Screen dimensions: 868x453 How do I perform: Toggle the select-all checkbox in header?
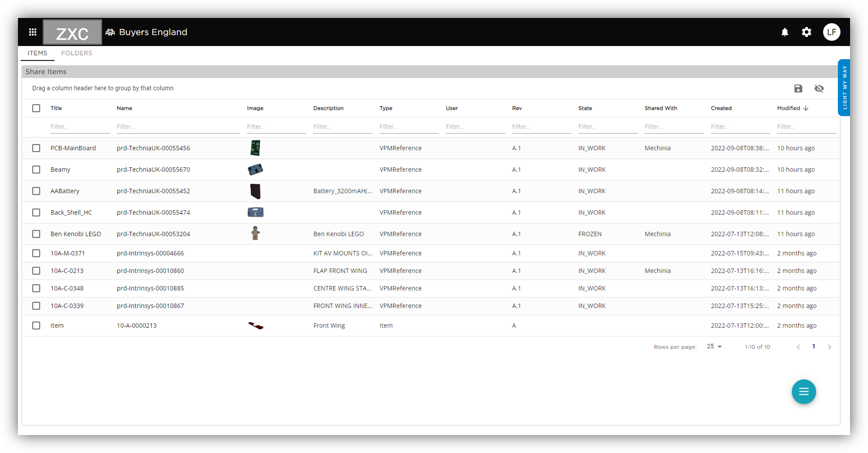tap(36, 108)
